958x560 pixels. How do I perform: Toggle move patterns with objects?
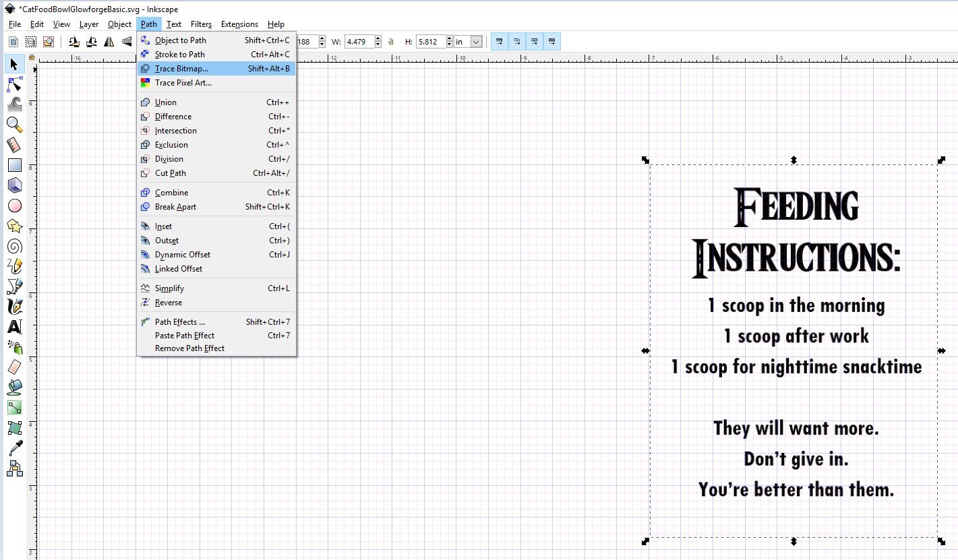551,42
